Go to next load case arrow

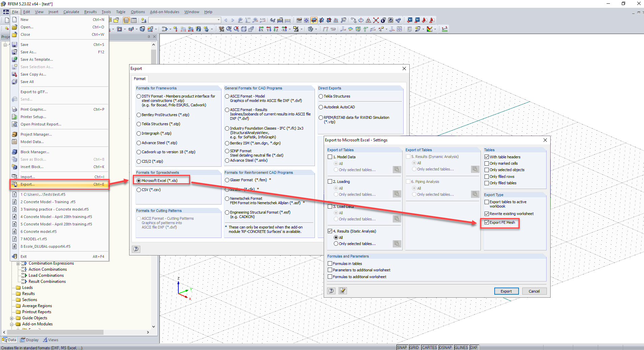point(233,20)
